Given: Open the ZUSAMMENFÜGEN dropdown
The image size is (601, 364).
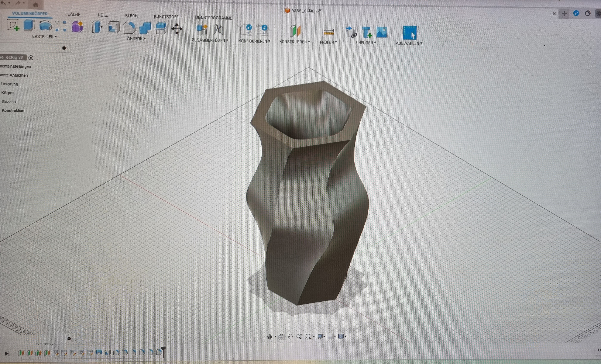Looking at the screenshot, I should [210, 40].
